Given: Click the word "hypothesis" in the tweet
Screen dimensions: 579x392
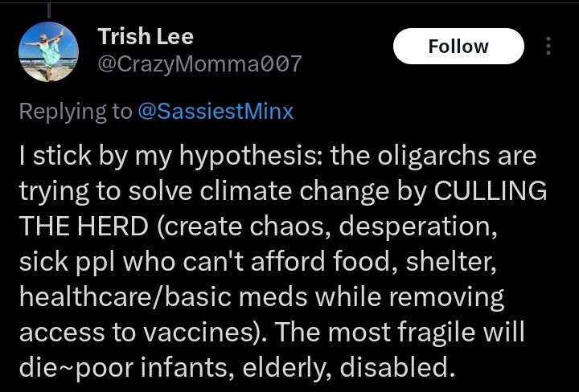Looking at the screenshot, I should (x=241, y=156).
